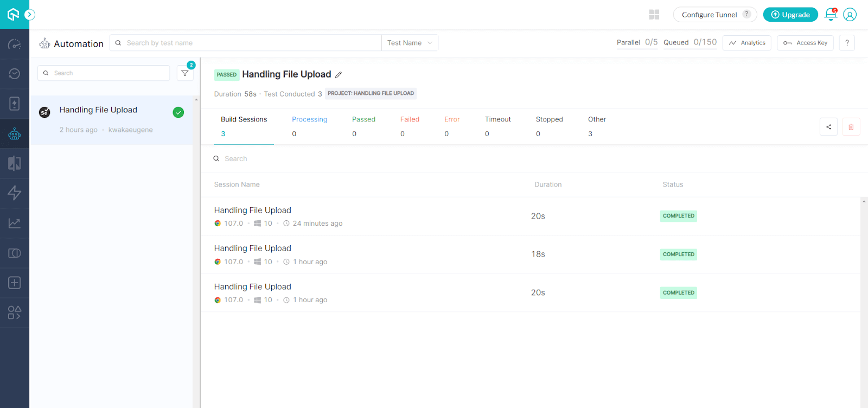Image resolution: width=868 pixels, height=408 pixels.
Task: Select the Failed tab
Action: pyautogui.click(x=410, y=126)
